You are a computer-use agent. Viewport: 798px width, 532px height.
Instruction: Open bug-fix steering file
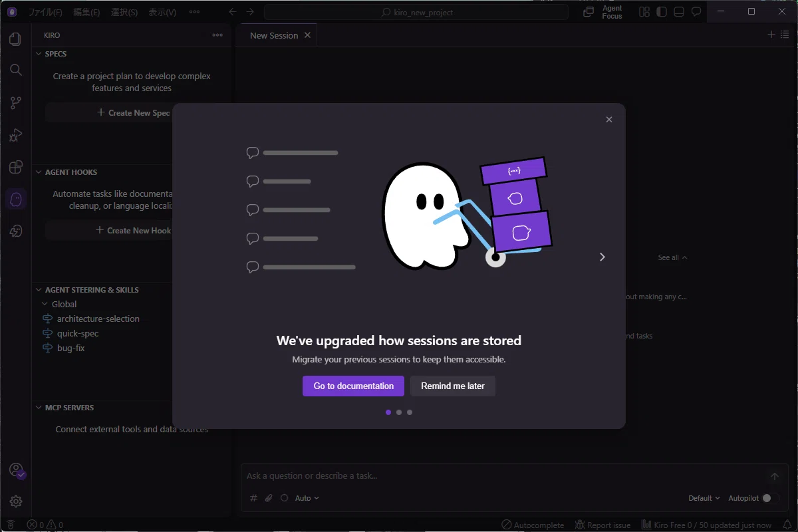pos(71,348)
